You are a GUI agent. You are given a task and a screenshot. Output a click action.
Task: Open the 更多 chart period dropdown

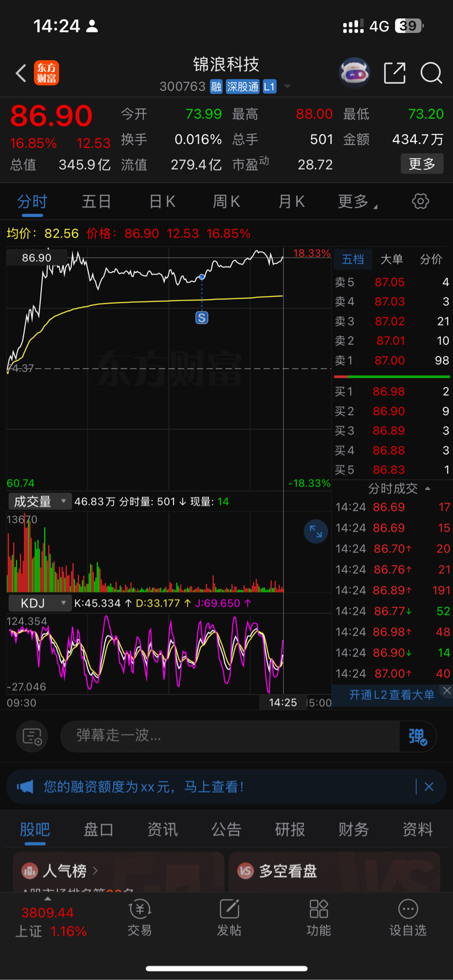coord(357,202)
